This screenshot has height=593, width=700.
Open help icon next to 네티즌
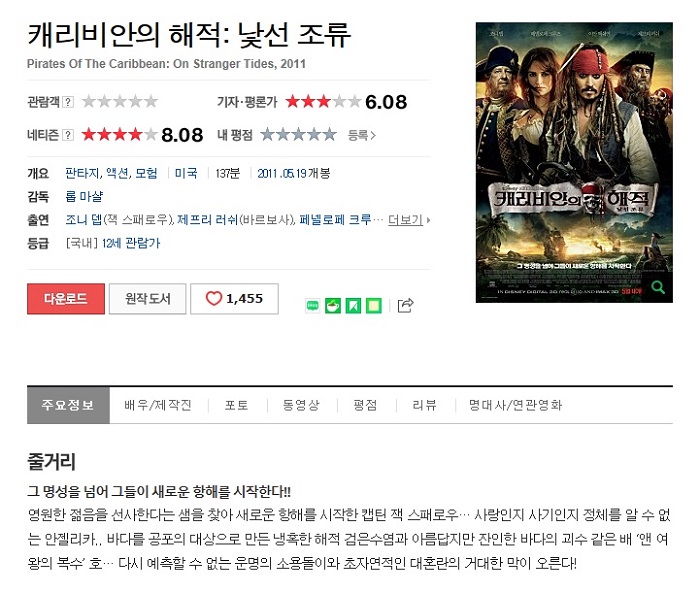(x=68, y=135)
